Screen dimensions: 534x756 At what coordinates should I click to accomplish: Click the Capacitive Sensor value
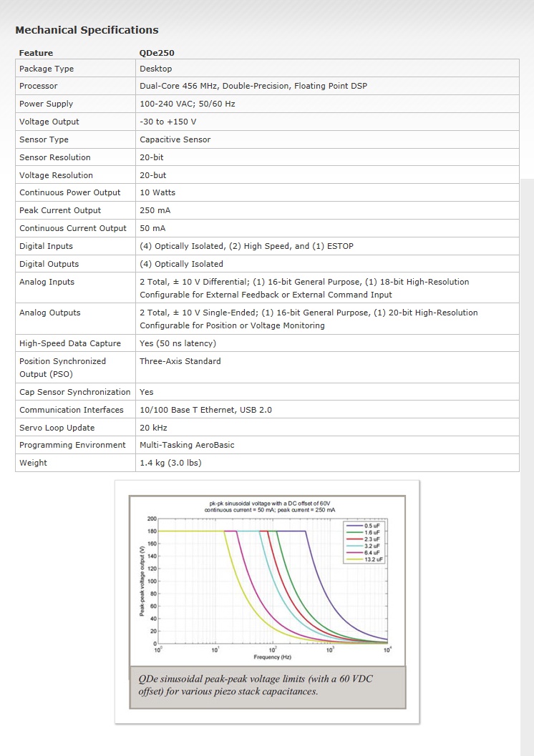[175, 139]
